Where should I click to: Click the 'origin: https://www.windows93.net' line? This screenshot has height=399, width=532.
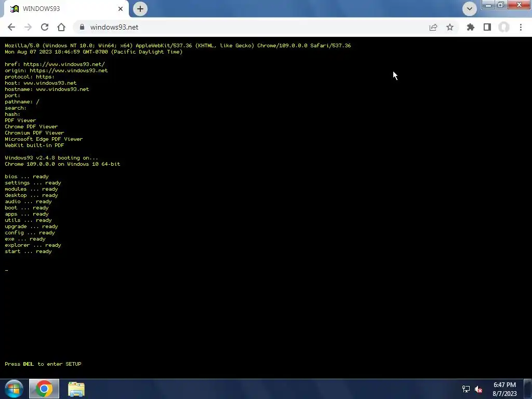(x=56, y=71)
